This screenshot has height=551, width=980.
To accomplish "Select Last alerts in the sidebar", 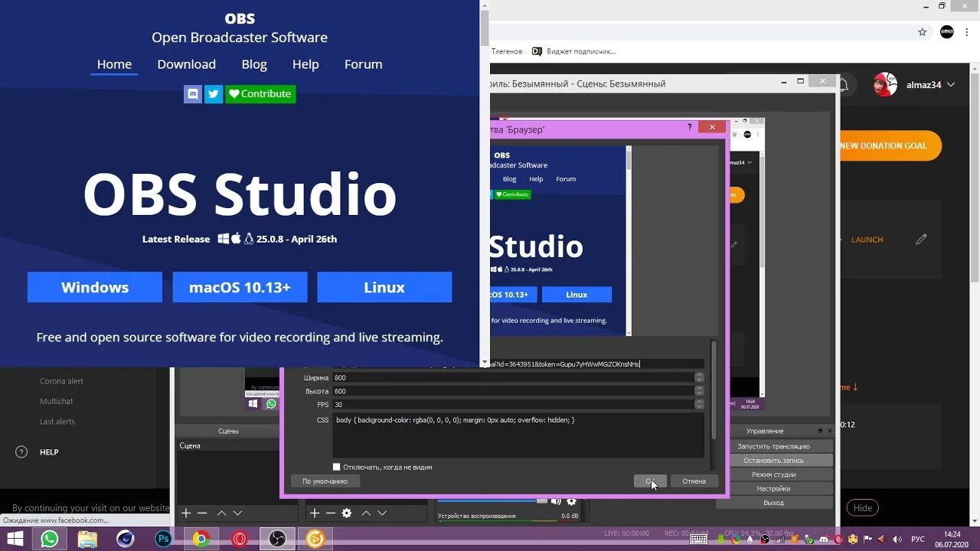I will click(57, 422).
